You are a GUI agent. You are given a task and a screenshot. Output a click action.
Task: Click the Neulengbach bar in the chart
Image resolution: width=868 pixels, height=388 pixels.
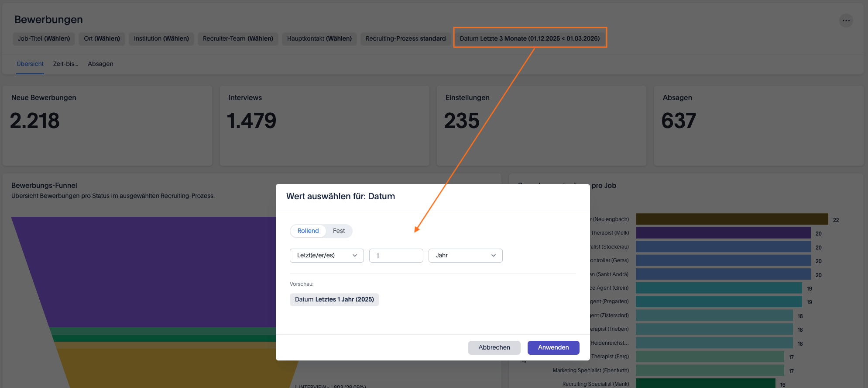731,219
